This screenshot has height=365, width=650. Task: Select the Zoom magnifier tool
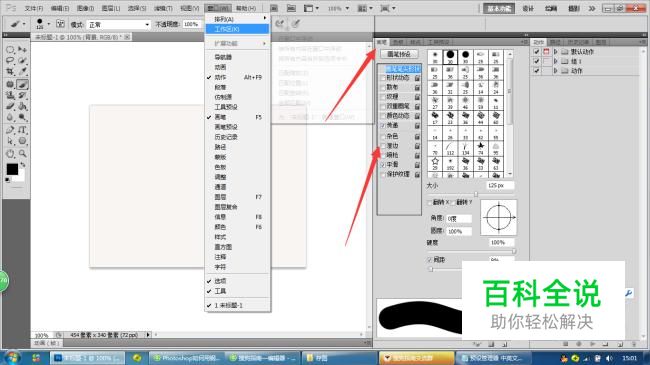click(22, 153)
